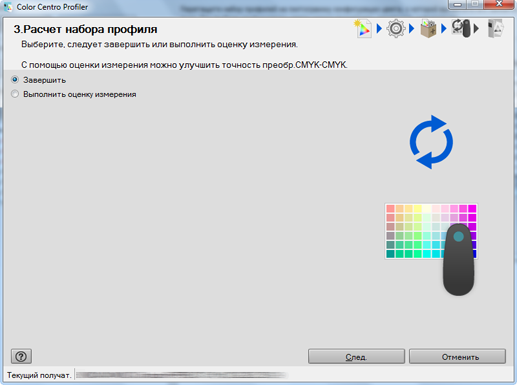Click the color profile page step icon
This screenshot has height=385, width=517.
[363, 29]
